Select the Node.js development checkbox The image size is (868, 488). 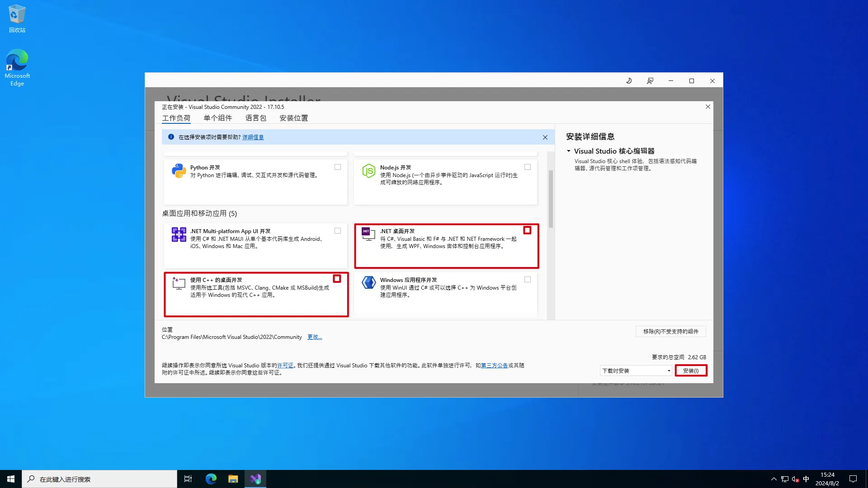tap(528, 167)
